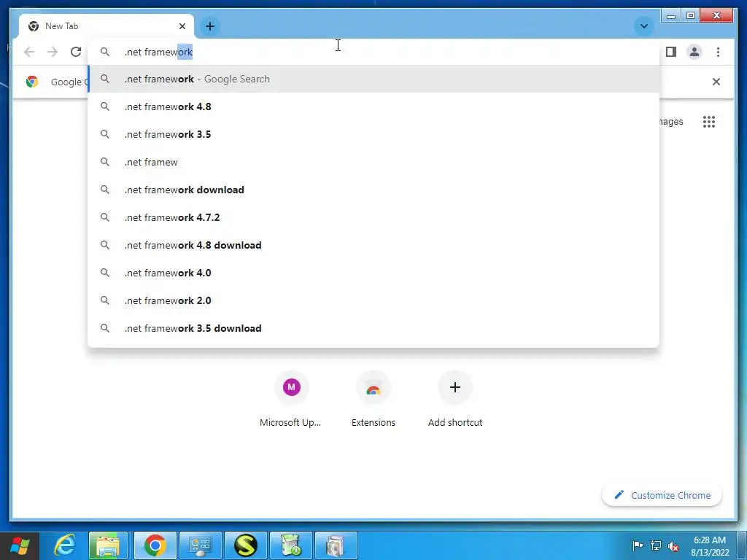747x560 pixels.
Task: Open the Windows Start menu
Action: tap(19, 545)
